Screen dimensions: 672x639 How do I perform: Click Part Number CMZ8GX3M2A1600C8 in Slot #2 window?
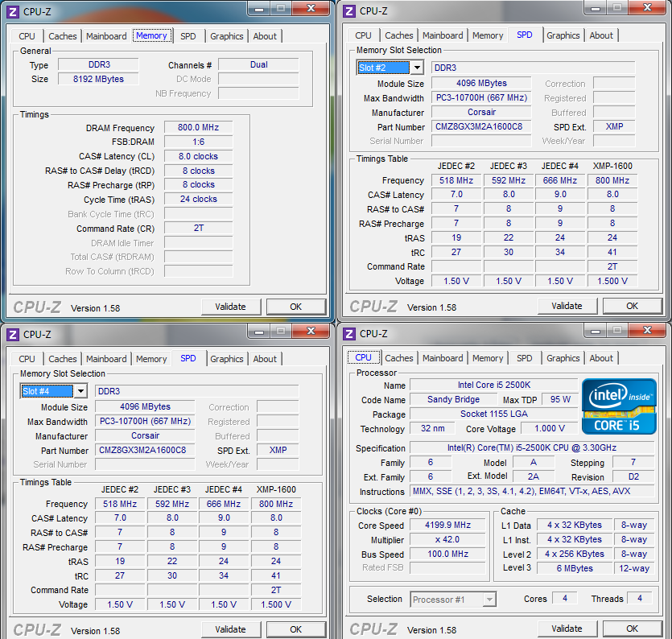(x=481, y=126)
